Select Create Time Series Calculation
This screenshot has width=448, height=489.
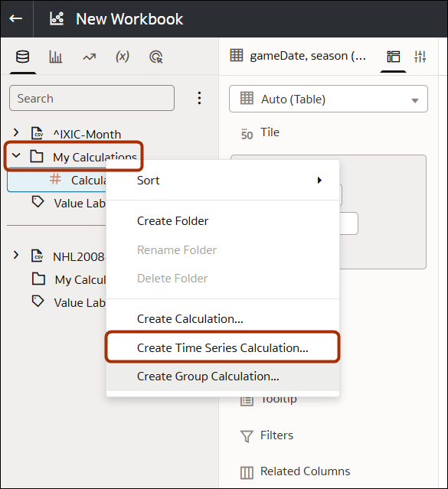[x=223, y=347]
